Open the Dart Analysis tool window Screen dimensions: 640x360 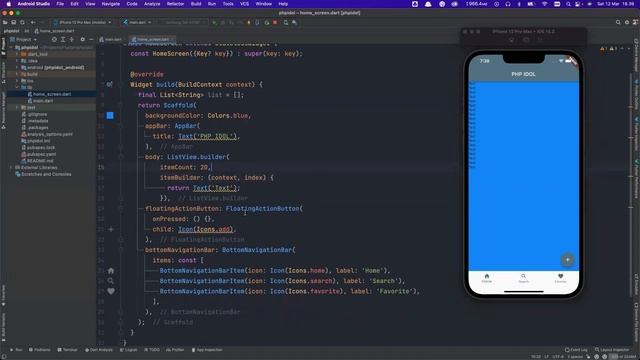[99, 350]
